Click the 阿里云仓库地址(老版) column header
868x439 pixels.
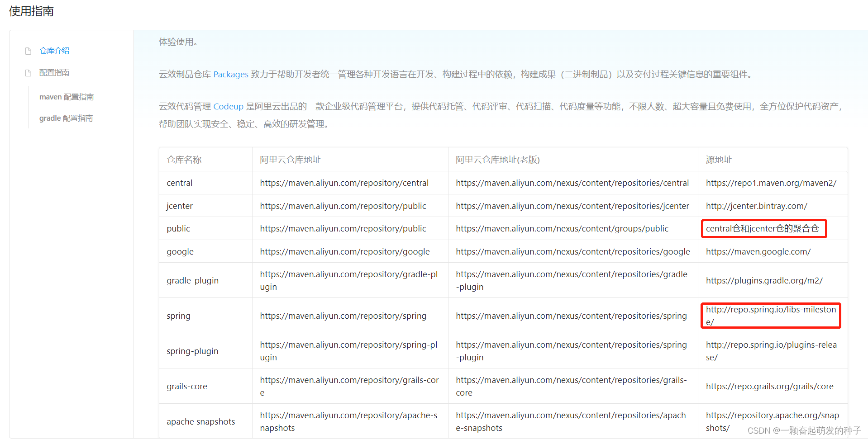pyautogui.click(x=498, y=160)
